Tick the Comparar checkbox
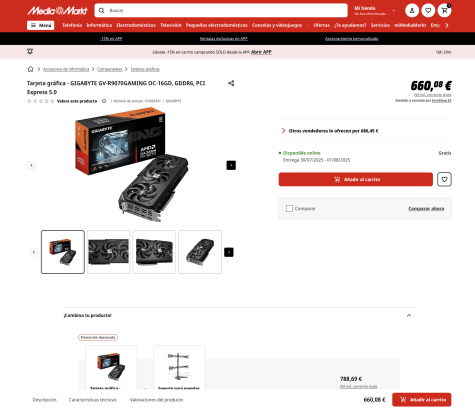The image size is (475, 410). coord(289,209)
